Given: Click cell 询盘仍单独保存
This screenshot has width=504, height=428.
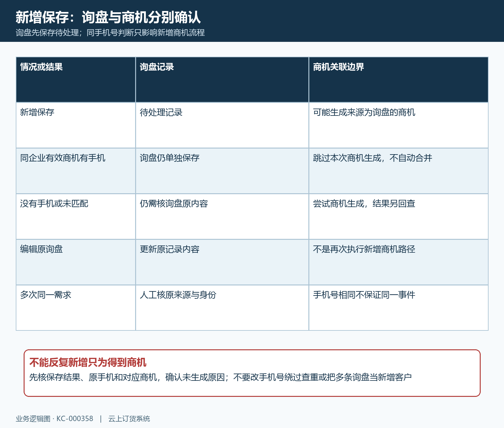Looking at the screenshot, I should pos(222,171).
